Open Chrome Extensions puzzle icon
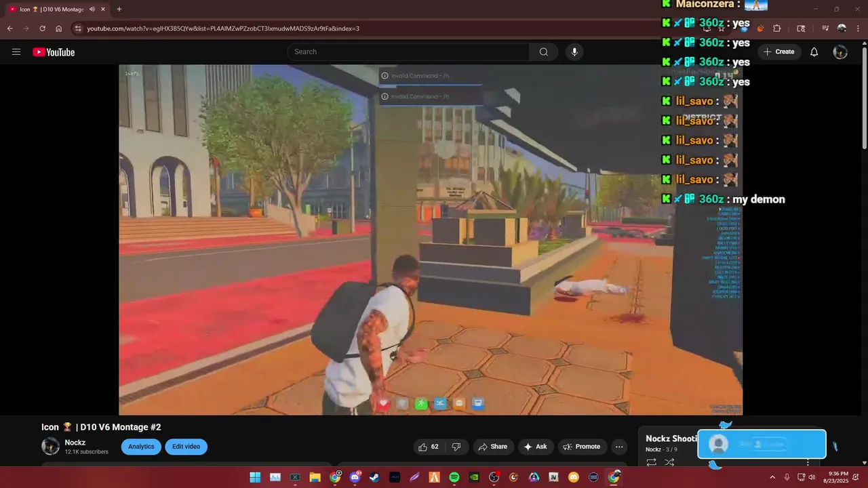 point(777,28)
